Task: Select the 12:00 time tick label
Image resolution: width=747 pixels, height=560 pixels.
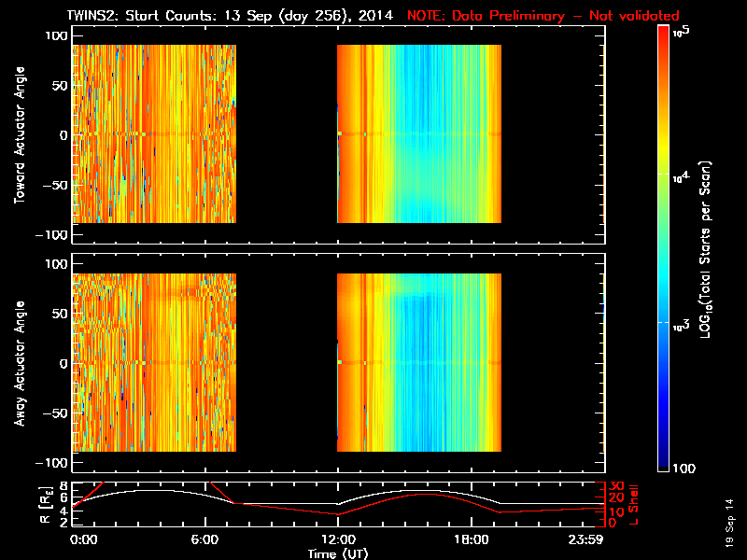Action: [338, 539]
